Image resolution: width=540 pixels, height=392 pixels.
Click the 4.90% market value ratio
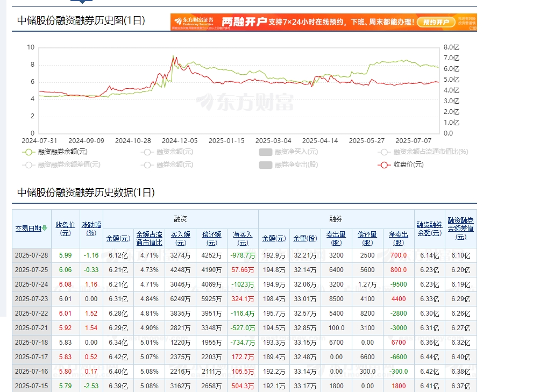tap(149, 328)
